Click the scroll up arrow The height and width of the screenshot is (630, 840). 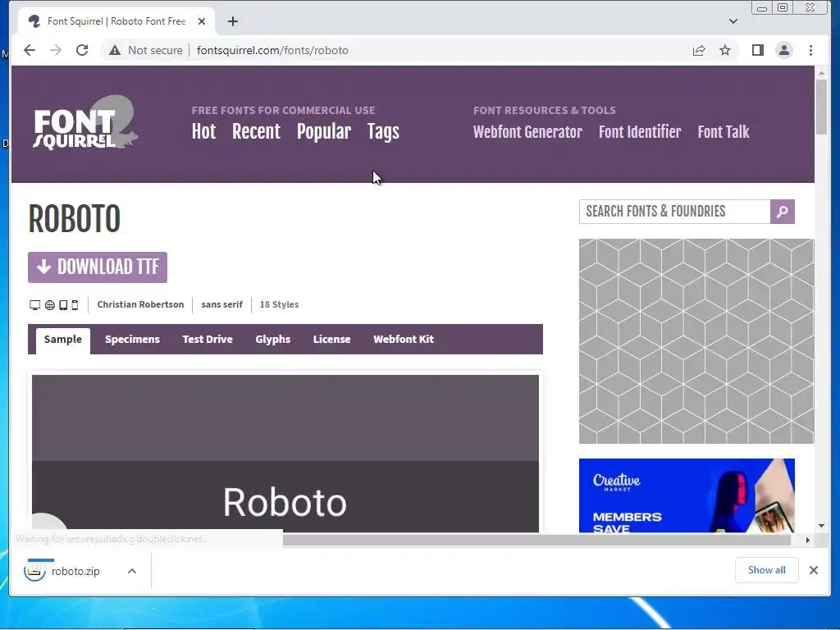point(821,72)
